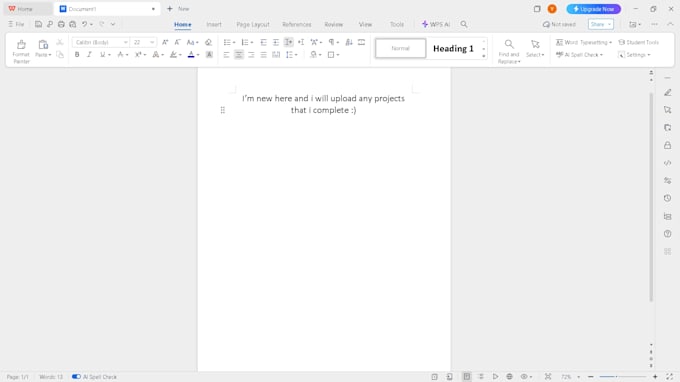The height and width of the screenshot is (382, 680).
Task: Switch to the Insert tab
Action: pos(214,24)
